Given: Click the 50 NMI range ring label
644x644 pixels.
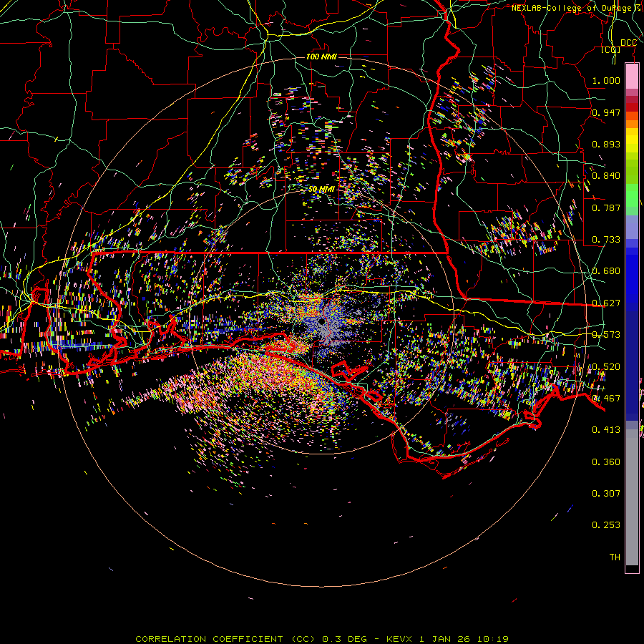Looking at the screenshot, I should [x=321, y=190].
